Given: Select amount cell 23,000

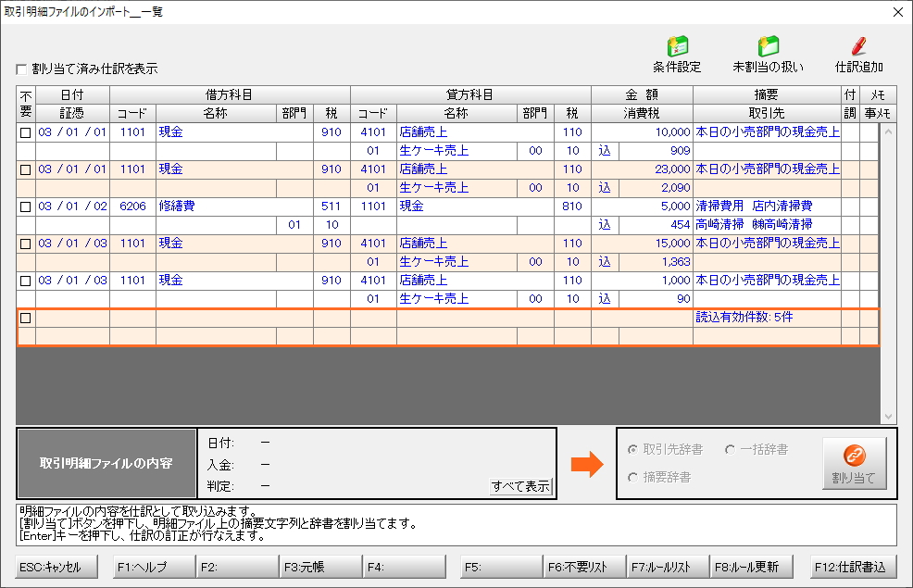Looking at the screenshot, I should tap(643, 169).
